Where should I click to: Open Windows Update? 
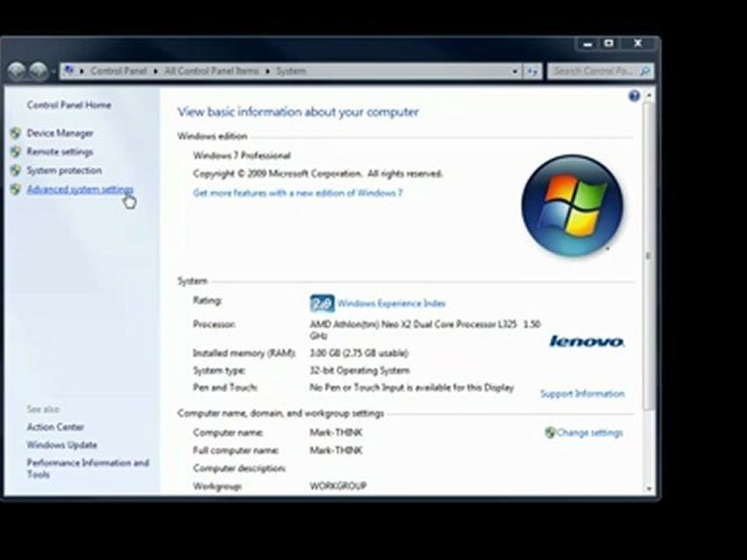pyautogui.click(x=62, y=445)
